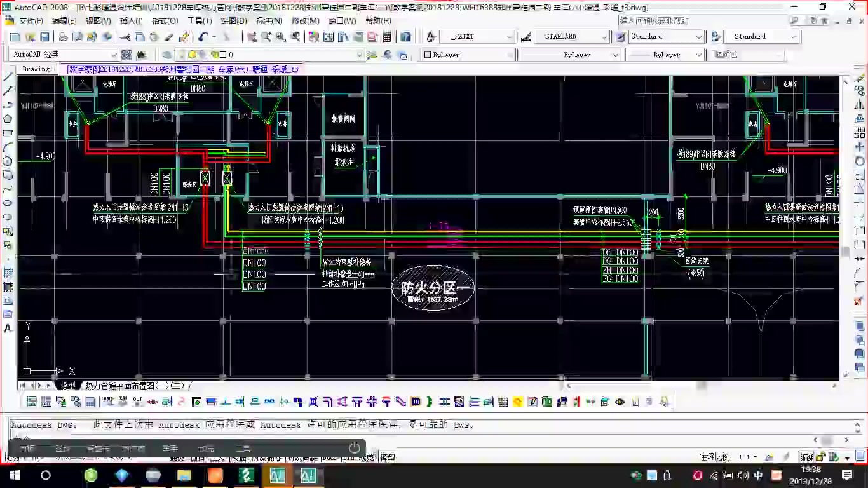Open the 视图(V) menu
This screenshot has width=868, height=488.
[98, 20]
